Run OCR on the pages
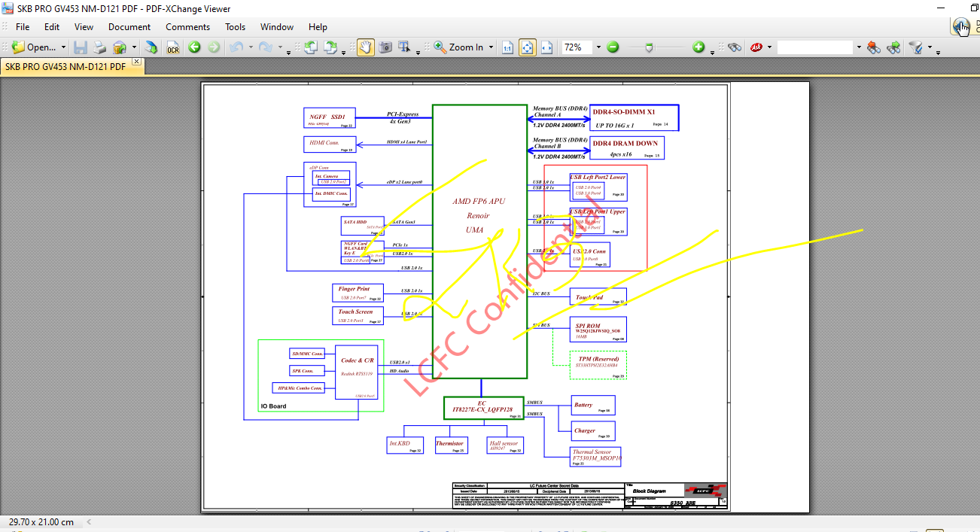This screenshot has width=980, height=532. 173,47
